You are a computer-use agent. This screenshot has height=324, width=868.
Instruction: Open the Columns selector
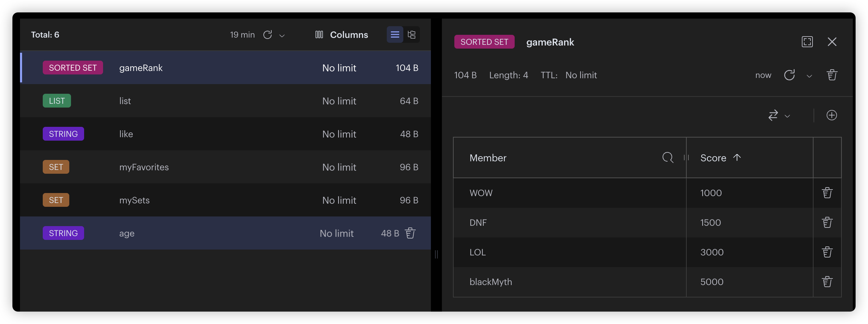pyautogui.click(x=342, y=35)
